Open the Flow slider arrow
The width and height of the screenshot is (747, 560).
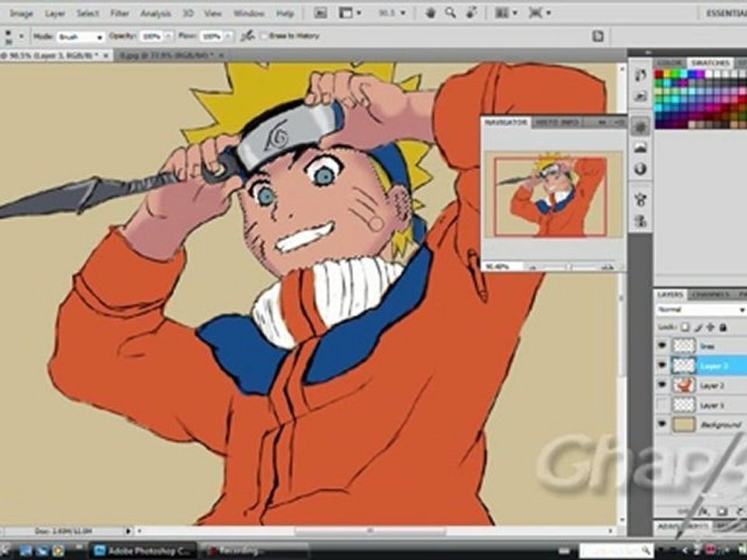point(228,37)
